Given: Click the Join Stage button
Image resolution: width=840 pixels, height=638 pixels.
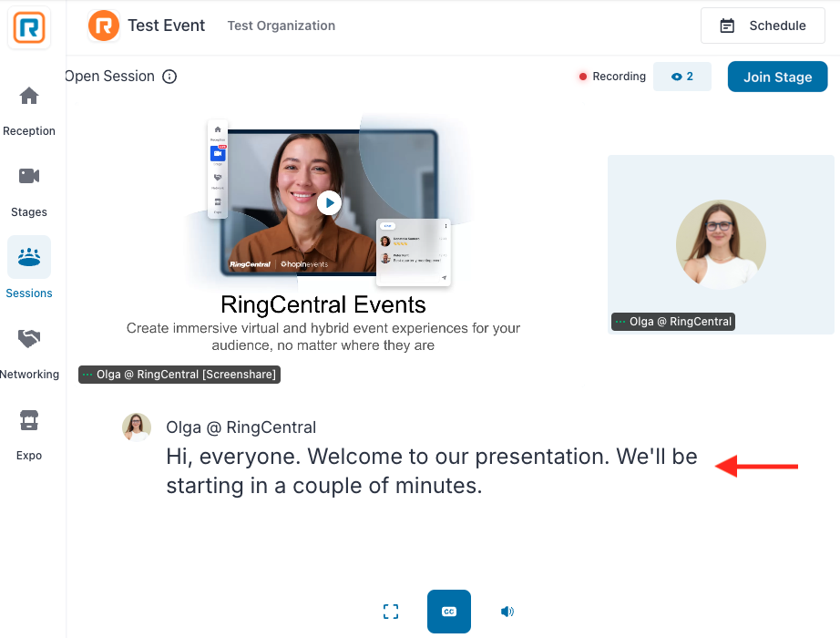Looking at the screenshot, I should pos(777,77).
